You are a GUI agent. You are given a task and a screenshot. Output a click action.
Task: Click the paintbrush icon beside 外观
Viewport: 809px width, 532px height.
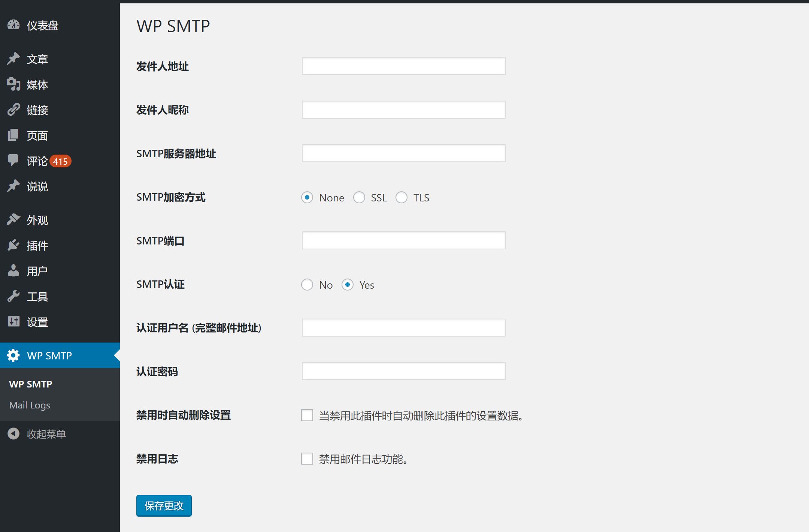point(13,220)
